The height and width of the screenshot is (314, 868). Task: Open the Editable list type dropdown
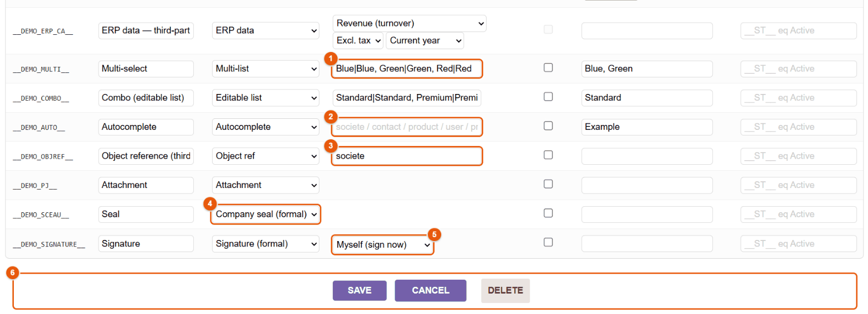coord(266,98)
